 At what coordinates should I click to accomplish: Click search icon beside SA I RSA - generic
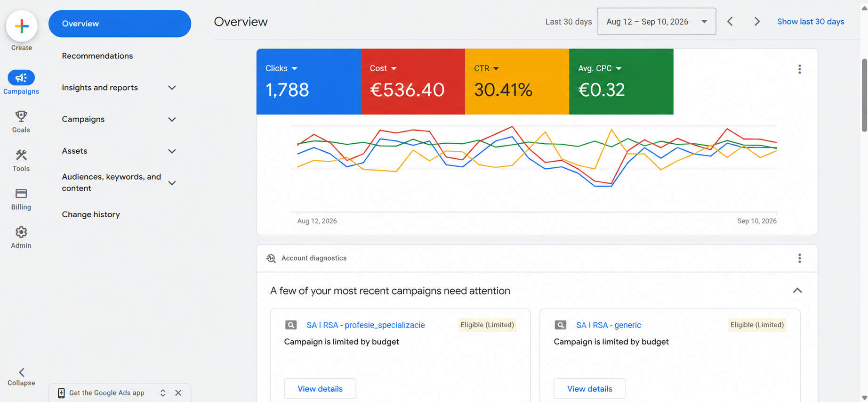coord(560,325)
